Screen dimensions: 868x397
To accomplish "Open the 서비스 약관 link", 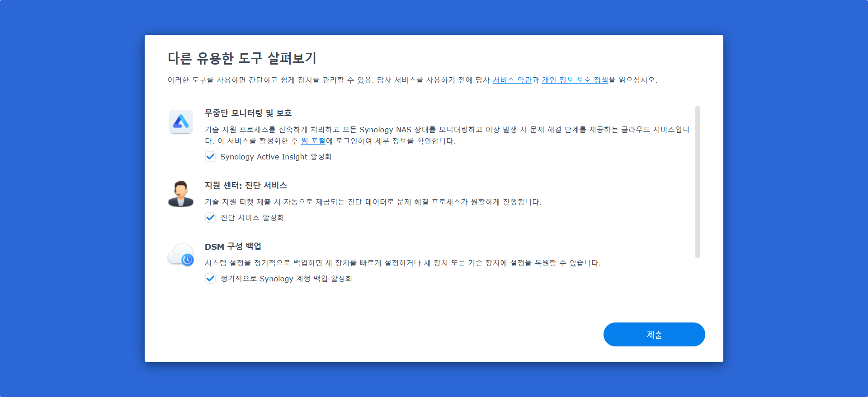I will coord(512,80).
